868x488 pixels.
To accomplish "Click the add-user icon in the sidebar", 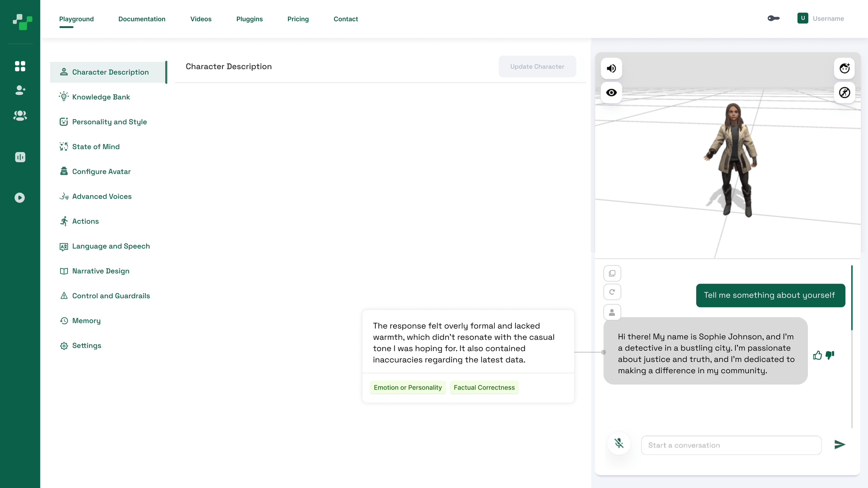I will (20, 90).
